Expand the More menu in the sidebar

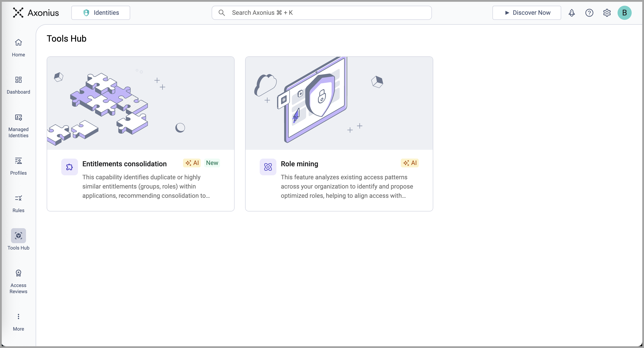[18, 317]
